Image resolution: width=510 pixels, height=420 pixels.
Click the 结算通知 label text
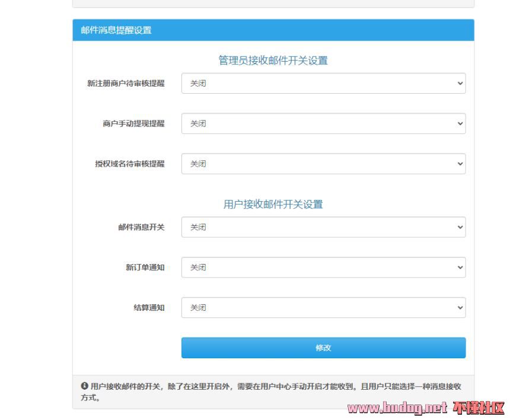pyautogui.click(x=149, y=308)
